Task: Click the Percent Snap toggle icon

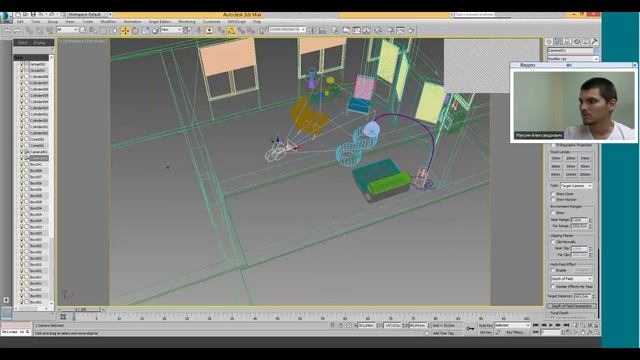Action: click(x=241, y=31)
